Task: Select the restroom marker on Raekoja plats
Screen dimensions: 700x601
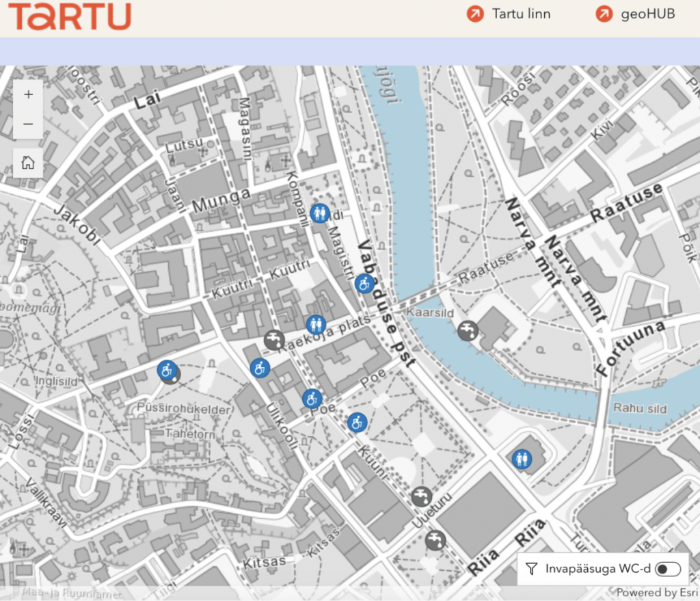Action: tap(315, 324)
